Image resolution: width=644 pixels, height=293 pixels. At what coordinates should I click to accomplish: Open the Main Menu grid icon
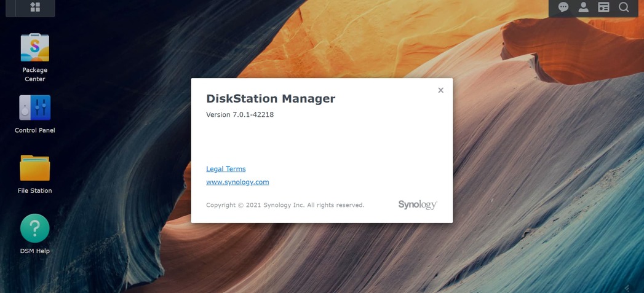35,7
